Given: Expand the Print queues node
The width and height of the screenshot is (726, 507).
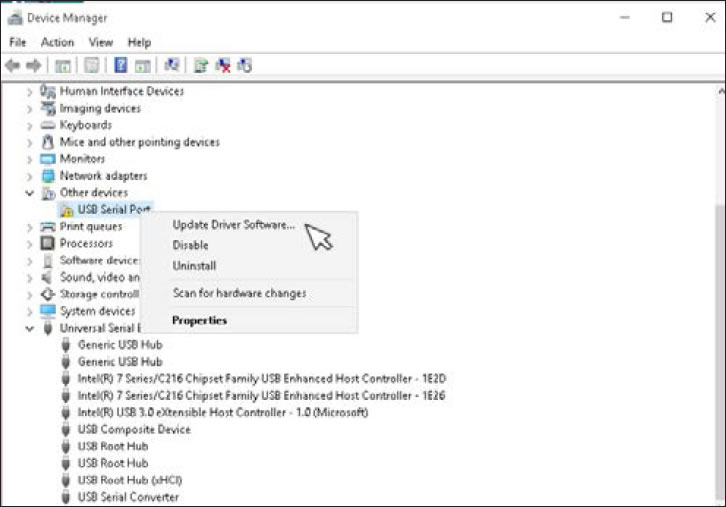Looking at the screenshot, I should [29, 227].
